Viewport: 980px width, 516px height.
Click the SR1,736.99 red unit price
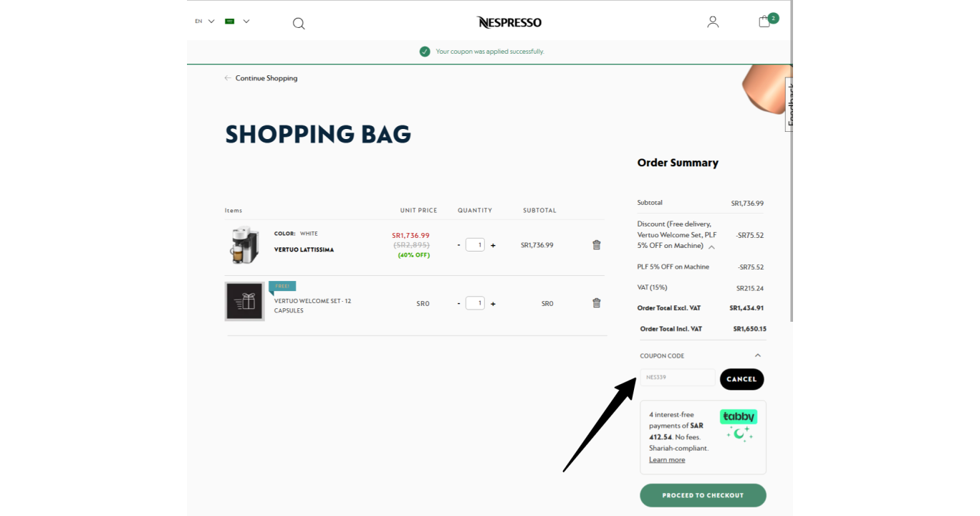point(410,235)
